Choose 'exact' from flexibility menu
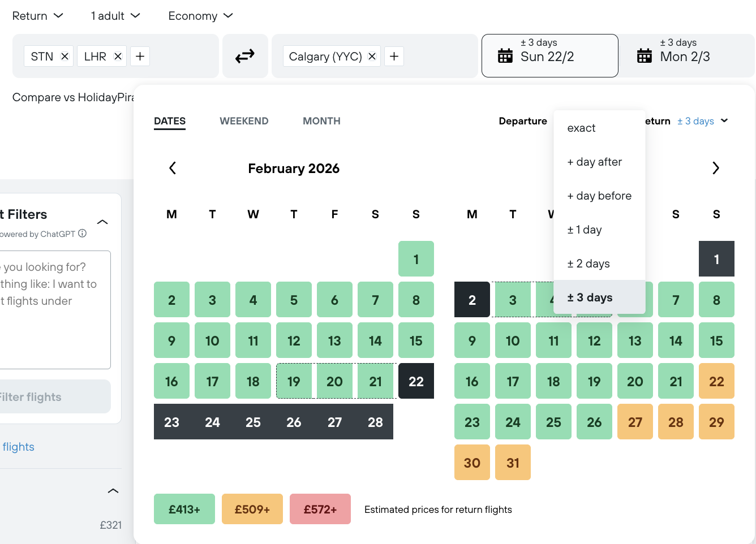 click(581, 128)
